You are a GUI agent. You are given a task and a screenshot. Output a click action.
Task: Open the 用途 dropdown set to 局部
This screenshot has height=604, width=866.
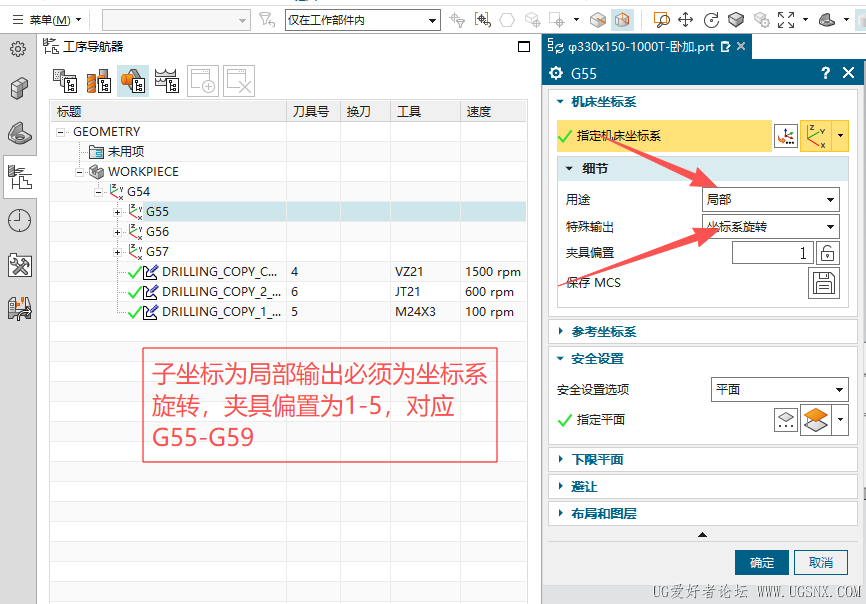[770, 199]
